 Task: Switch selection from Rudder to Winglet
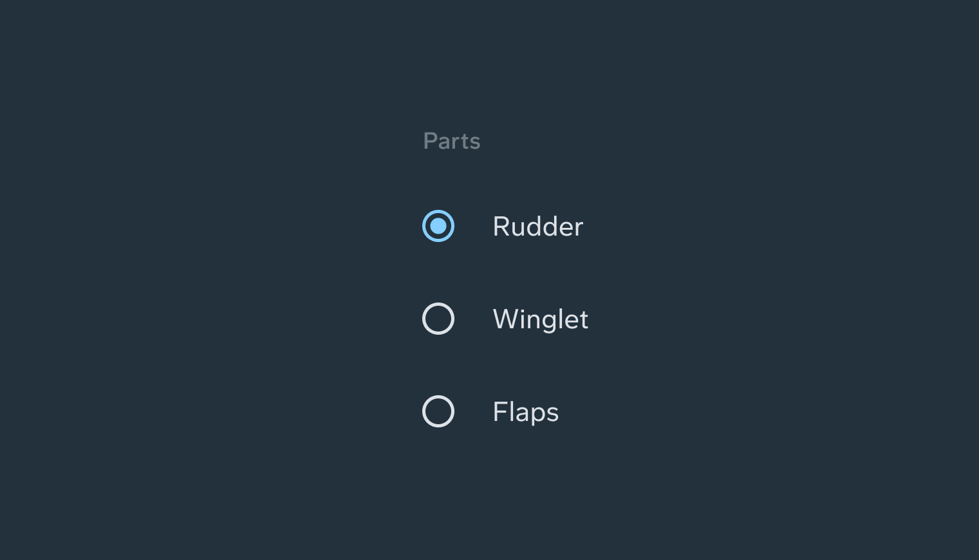point(438,319)
